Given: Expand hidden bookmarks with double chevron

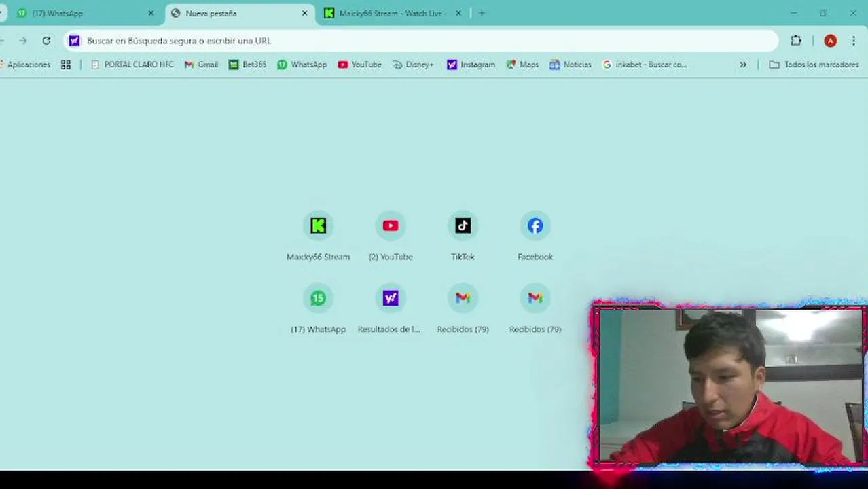Looking at the screenshot, I should pos(743,65).
